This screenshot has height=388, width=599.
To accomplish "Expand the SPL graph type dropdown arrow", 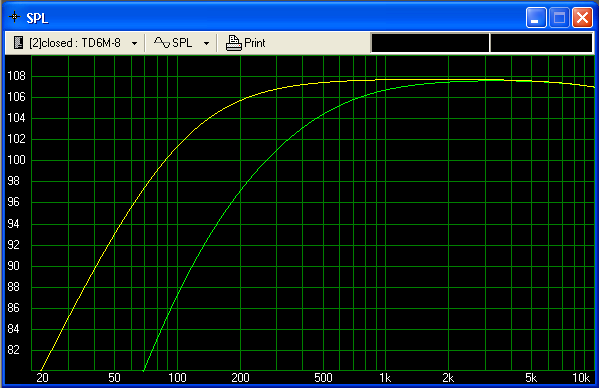I will pyautogui.click(x=206, y=44).
